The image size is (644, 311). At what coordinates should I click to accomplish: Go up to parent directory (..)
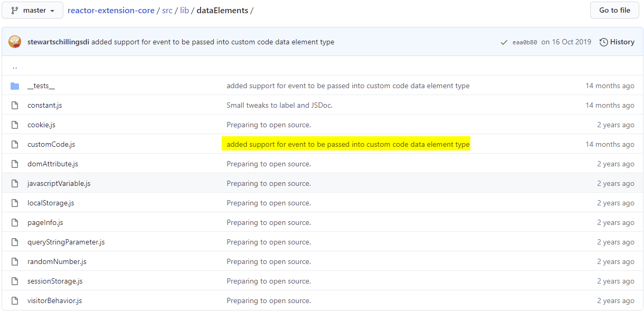tap(15, 67)
